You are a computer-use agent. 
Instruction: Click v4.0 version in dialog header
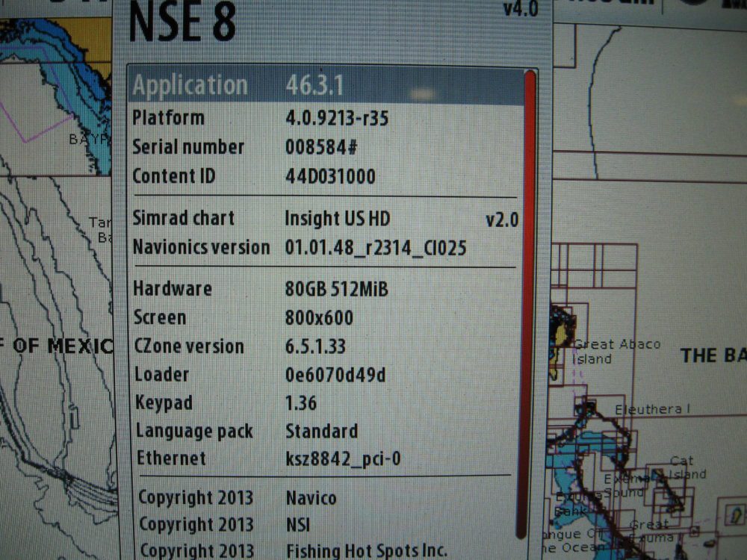pos(521,8)
